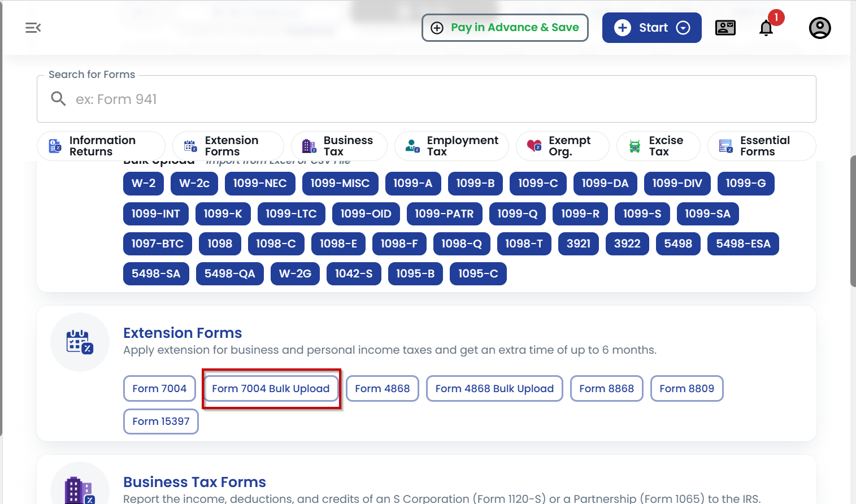Image resolution: width=856 pixels, height=504 pixels.
Task: Select 1042-S bulk upload
Action: pyautogui.click(x=354, y=273)
